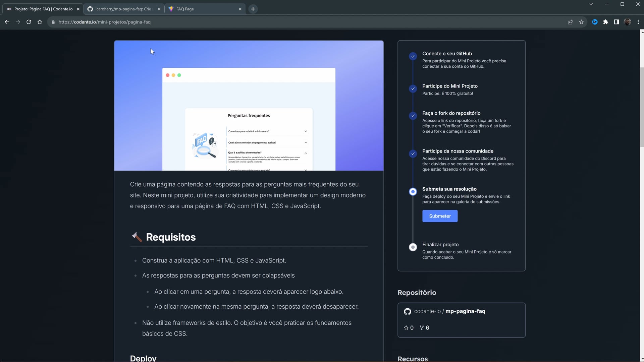Open the GitHub icon in repository card
The width and height of the screenshot is (644, 362).
coord(407,311)
